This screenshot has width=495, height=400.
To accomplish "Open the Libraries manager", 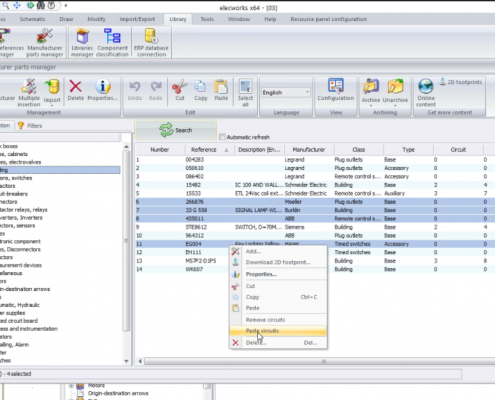I will [x=82, y=42].
